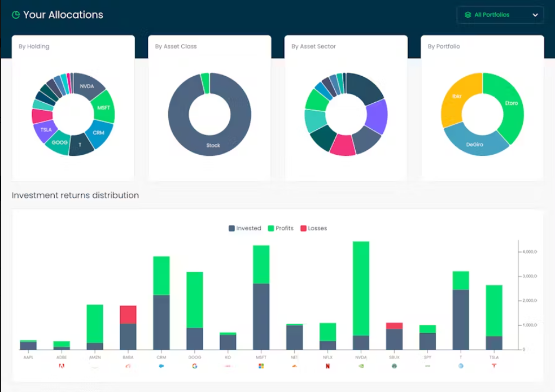Click the By Asset Sector card title
Screen dimensions: 555x392
(x=313, y=46)
